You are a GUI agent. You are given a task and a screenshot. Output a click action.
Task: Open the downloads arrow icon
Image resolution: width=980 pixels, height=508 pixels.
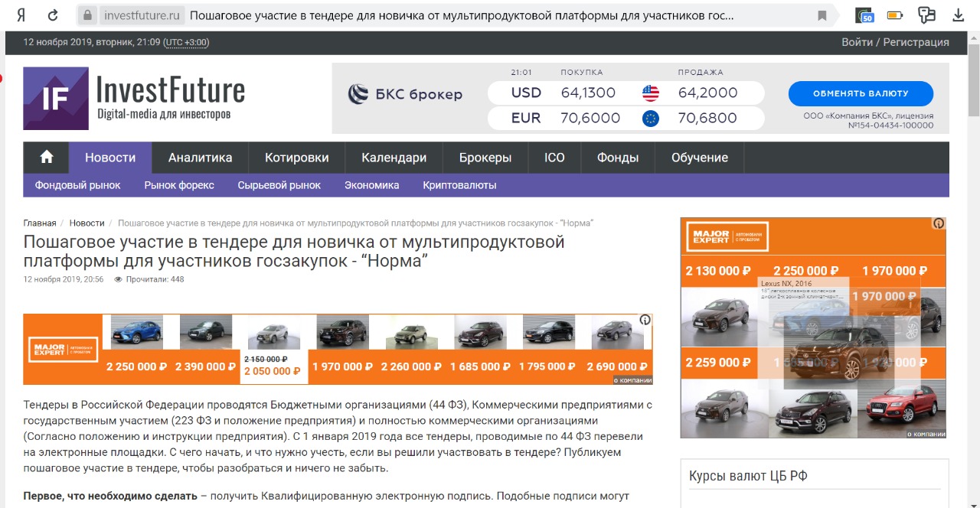coord(958,15)
